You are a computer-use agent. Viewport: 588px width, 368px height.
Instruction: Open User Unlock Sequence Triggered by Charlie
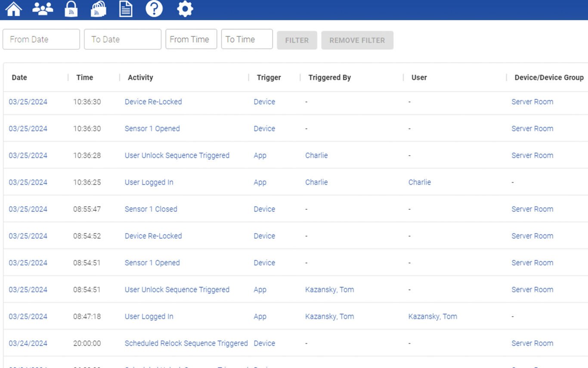(x=177, y=156)
